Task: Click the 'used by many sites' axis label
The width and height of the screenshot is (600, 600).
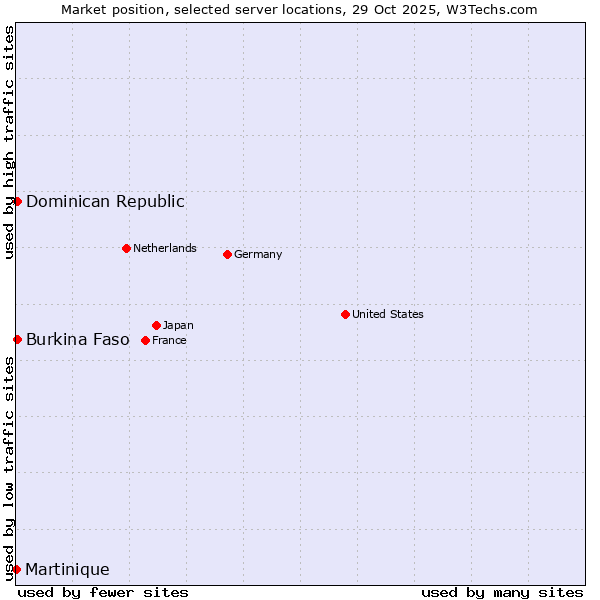Action: click(502, 592)
